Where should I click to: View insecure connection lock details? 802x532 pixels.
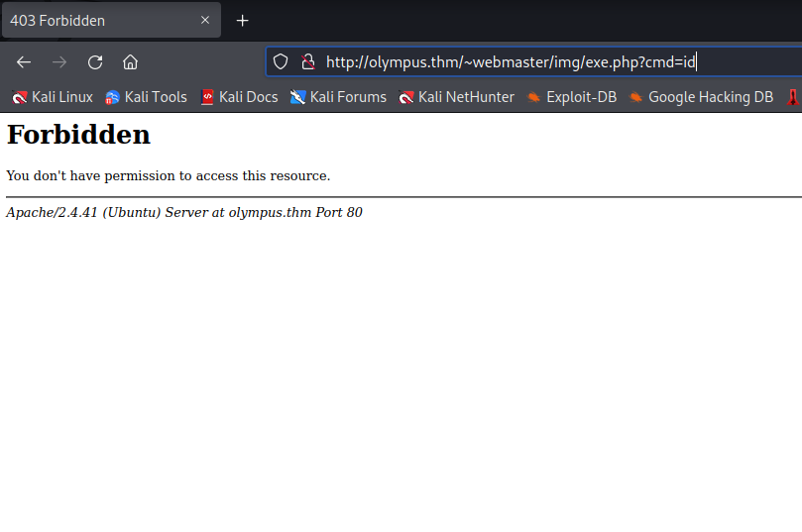pyautogui.click(x=307, y=61)
